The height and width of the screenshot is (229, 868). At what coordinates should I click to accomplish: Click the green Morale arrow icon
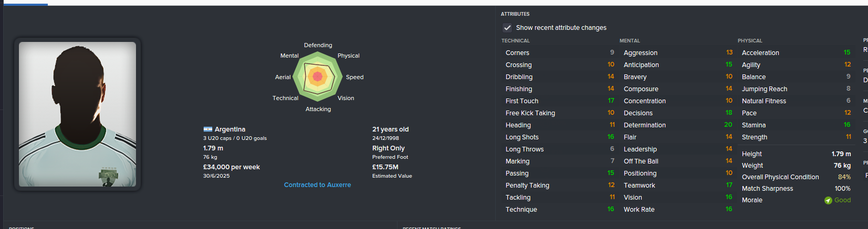click(828, 200)
